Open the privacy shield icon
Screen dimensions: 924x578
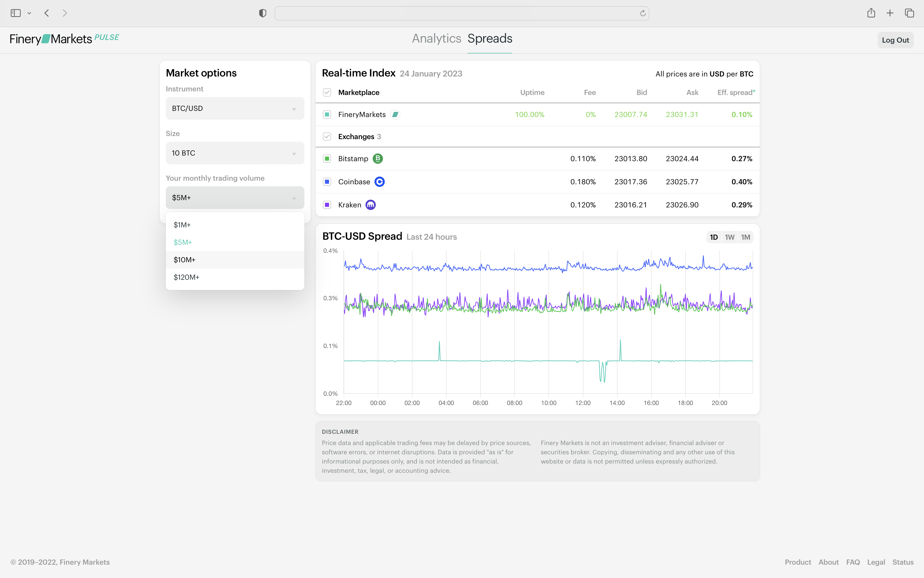263,13
